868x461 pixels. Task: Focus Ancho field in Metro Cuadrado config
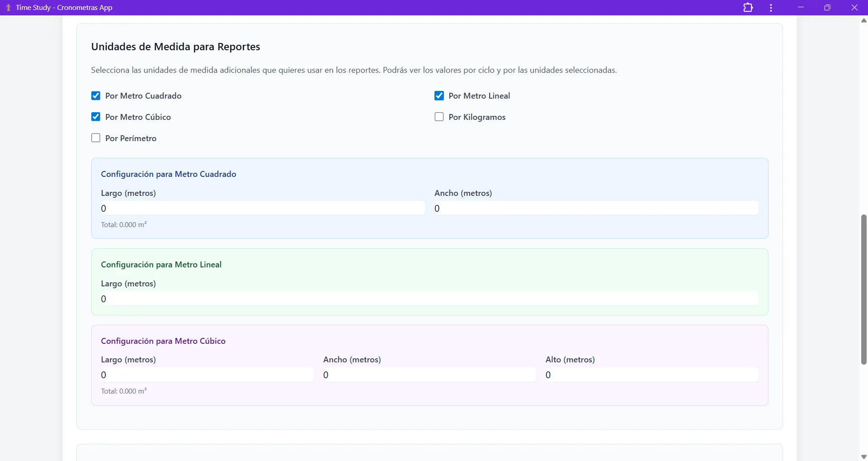click(596, 209)
